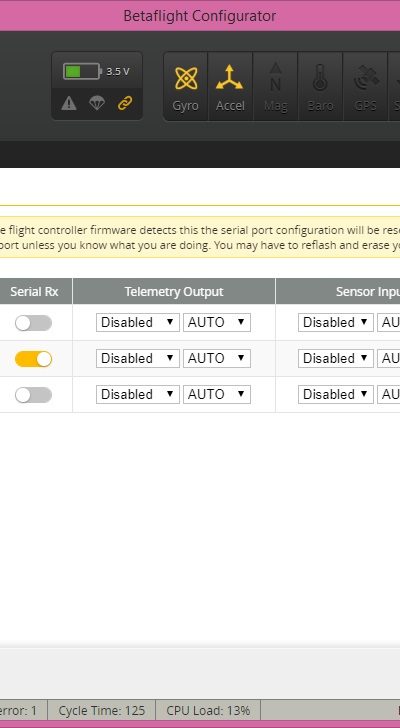
Task: Click the yellow serial port warning note
Action: (x=200, y=237)
